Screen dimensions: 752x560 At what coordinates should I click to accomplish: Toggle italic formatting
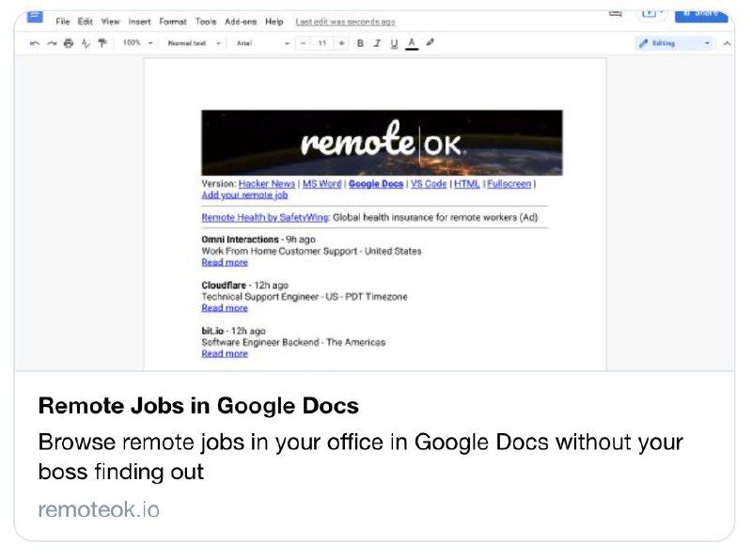click(377, 43)
